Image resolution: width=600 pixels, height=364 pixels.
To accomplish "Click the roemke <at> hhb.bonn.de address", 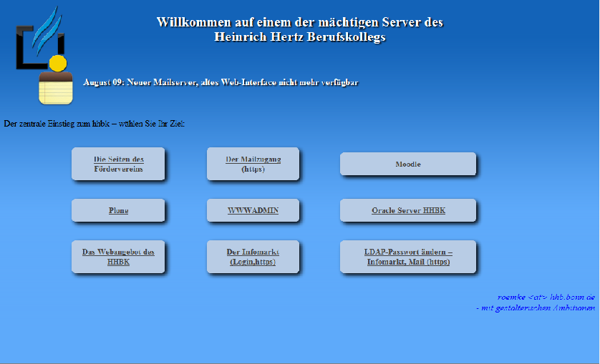I will (x=546, y=297).
